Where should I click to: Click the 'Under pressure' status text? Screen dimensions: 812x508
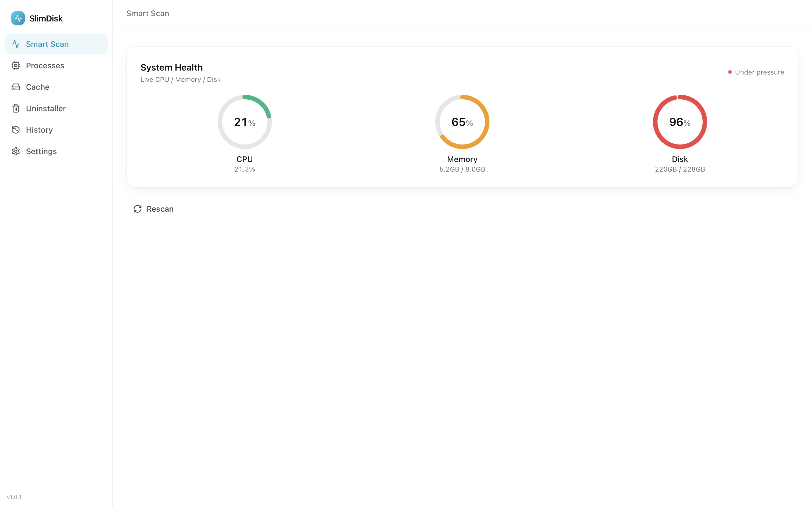pos(759,72)
